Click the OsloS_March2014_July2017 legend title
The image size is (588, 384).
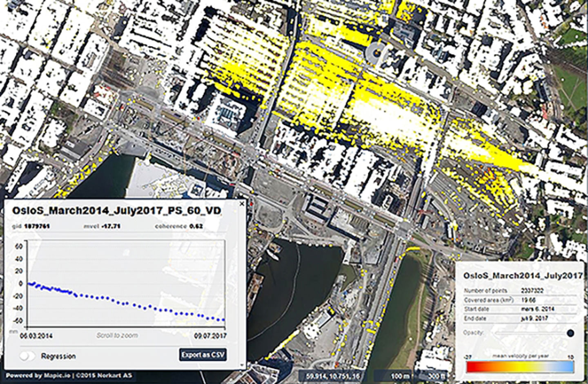click(522, 275)
